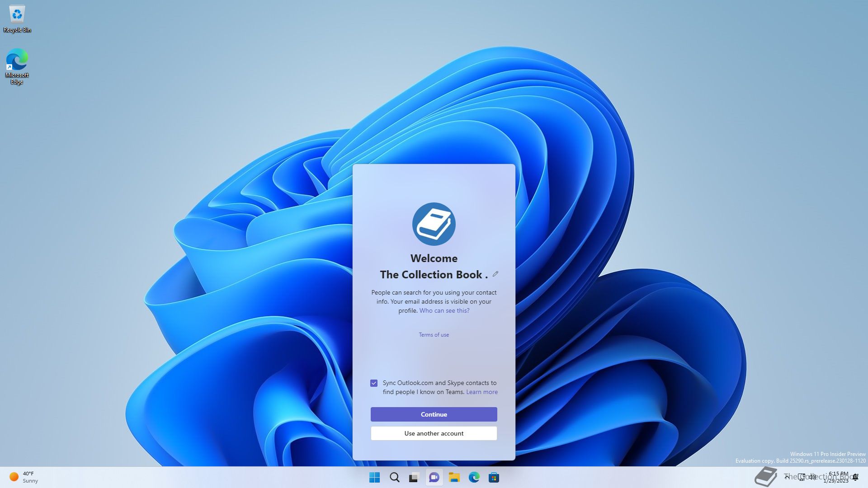Click Use another account button
Image resolution: width=868 pixels, height=488 pixels.
434,433
